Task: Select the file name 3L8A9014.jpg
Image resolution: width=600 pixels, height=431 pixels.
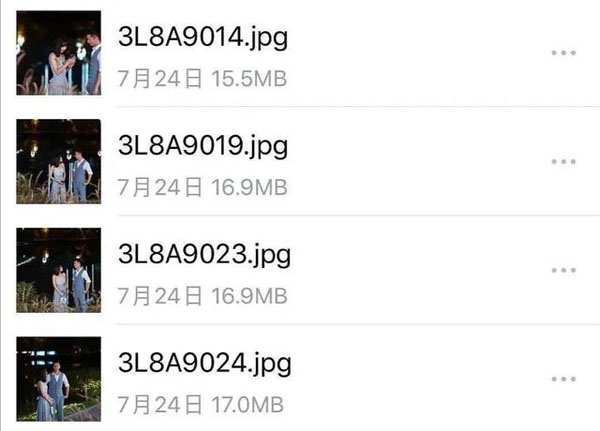Action: [203, 38]
